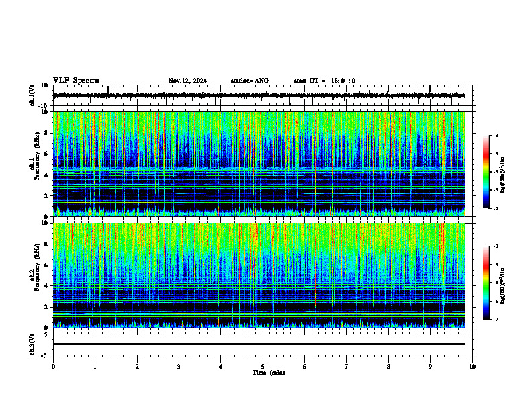Click the ch.2 color bar "log(PSD)" title

point(503,286)
